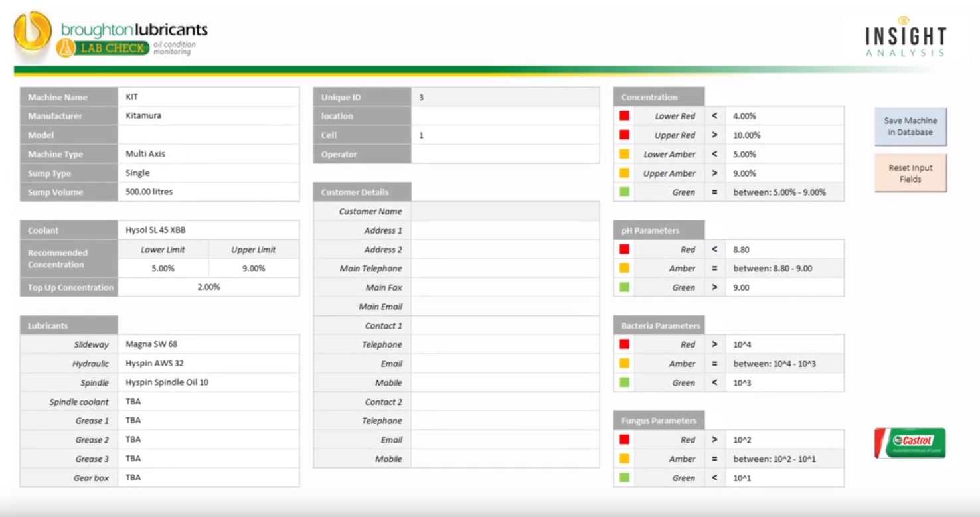Click the Main Telephone input field

[505, 269]
